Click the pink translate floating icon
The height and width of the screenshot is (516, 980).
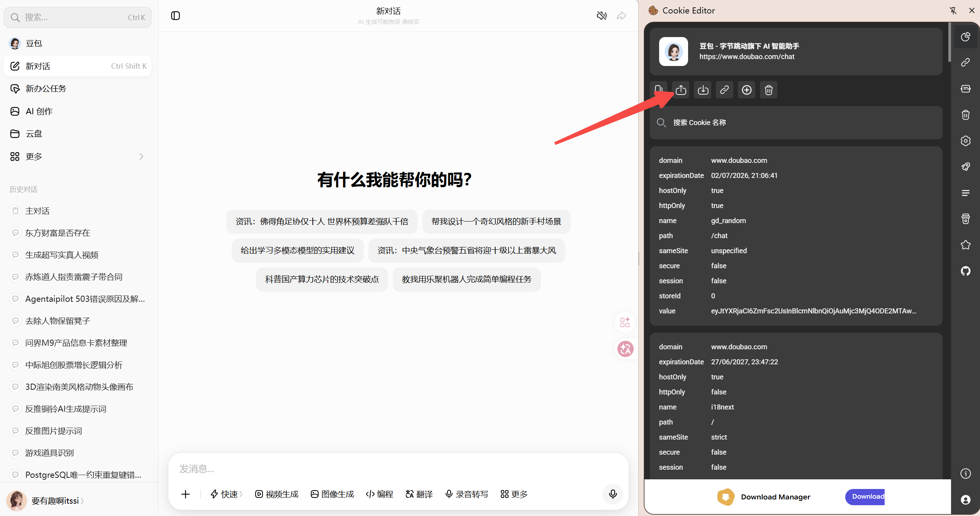click(x=625, y=349)
